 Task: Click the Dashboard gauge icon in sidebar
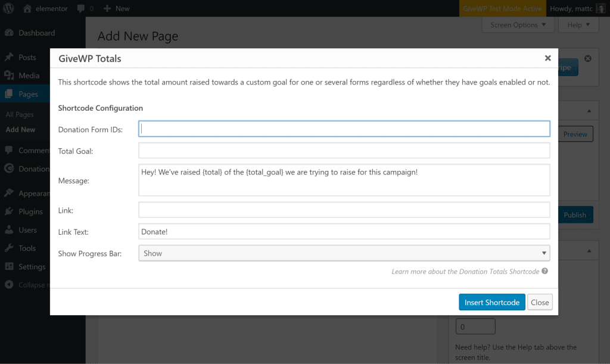click(x=9, y=33)
